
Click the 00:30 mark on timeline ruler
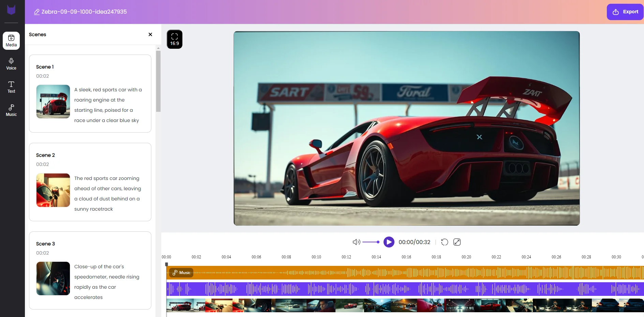click(616, 257)
